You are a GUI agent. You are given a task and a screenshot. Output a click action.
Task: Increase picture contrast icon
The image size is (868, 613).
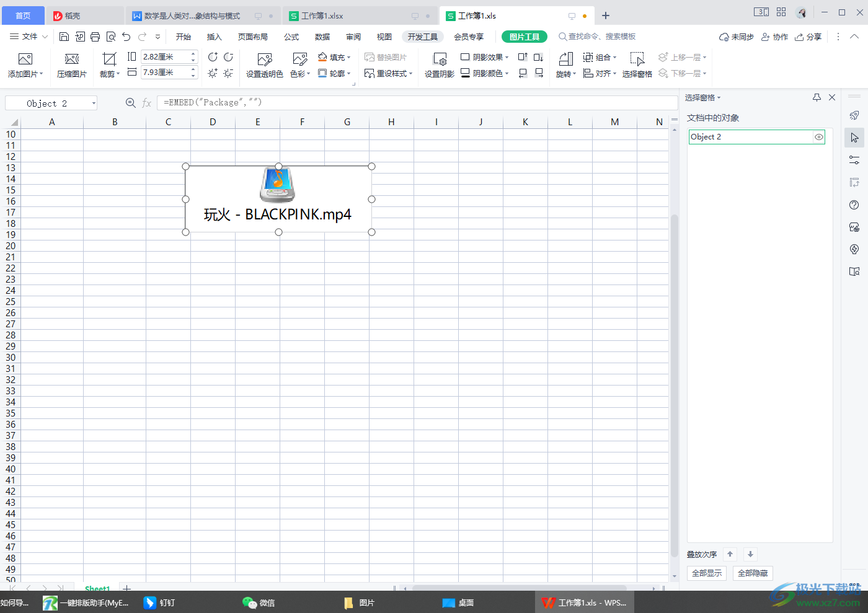[213, 57]
